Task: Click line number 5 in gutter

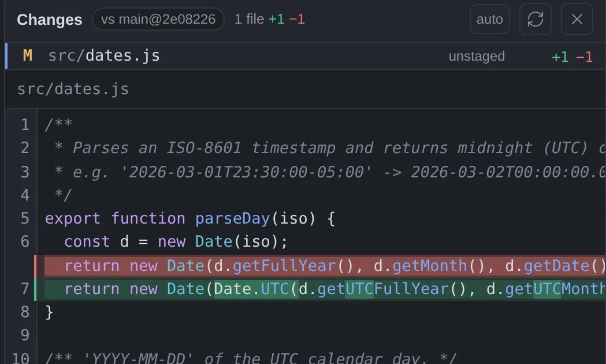Action: click(x=25, y=218)
